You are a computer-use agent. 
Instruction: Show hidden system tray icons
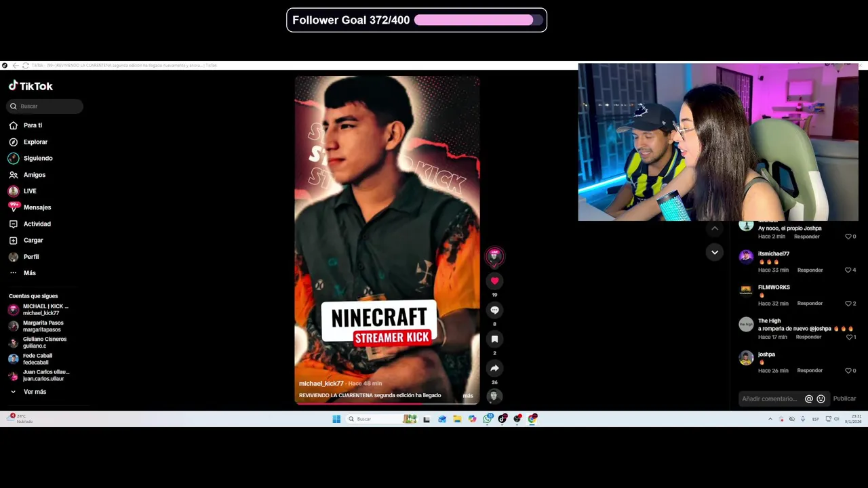pyautogui.click(x=770, y=419)
